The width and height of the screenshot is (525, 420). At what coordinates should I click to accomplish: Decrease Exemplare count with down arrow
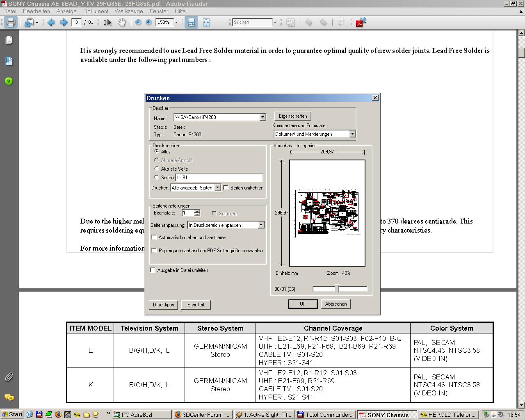point(197,215)
